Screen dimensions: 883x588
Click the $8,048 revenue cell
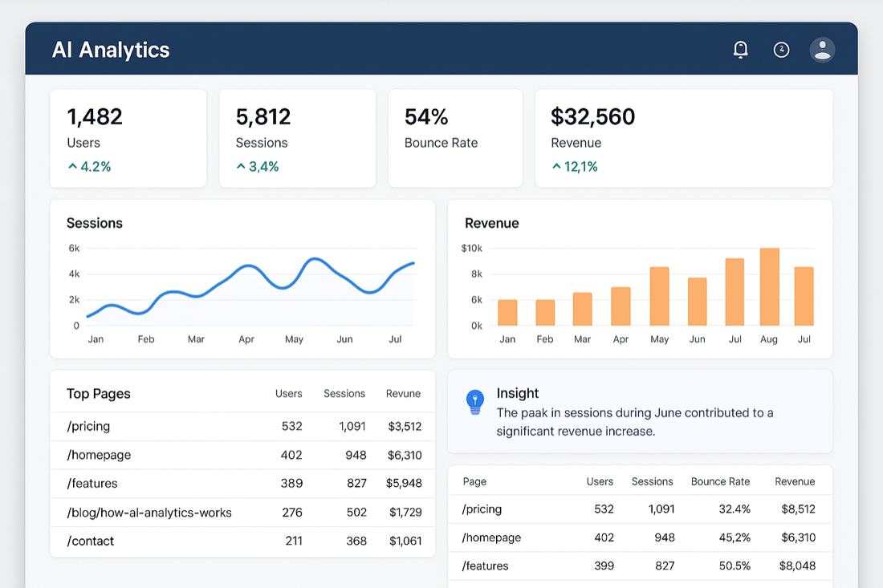(x=797, y=566)
